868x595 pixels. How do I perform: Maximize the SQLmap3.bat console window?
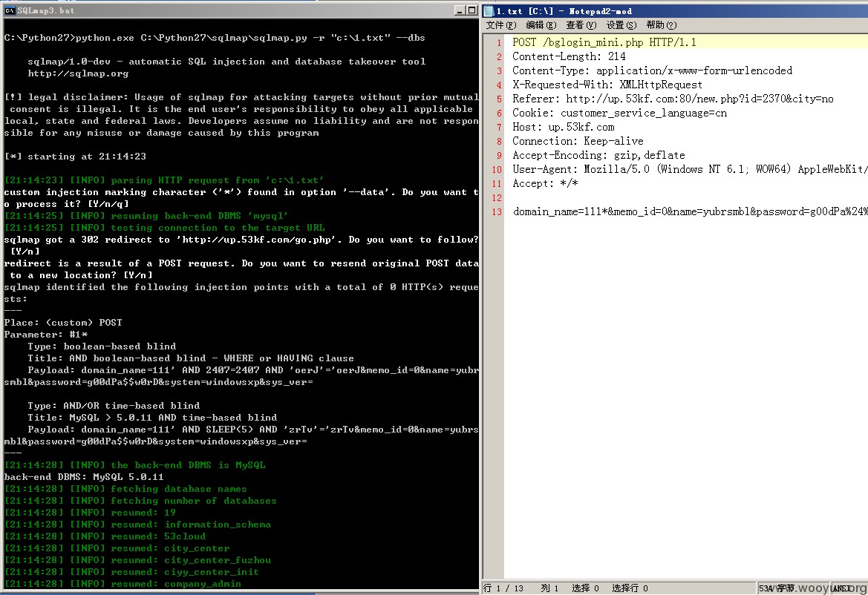[471, 10]
